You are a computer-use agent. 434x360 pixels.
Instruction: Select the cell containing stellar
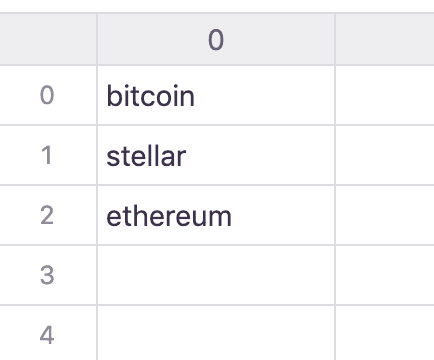click(216, 155)
